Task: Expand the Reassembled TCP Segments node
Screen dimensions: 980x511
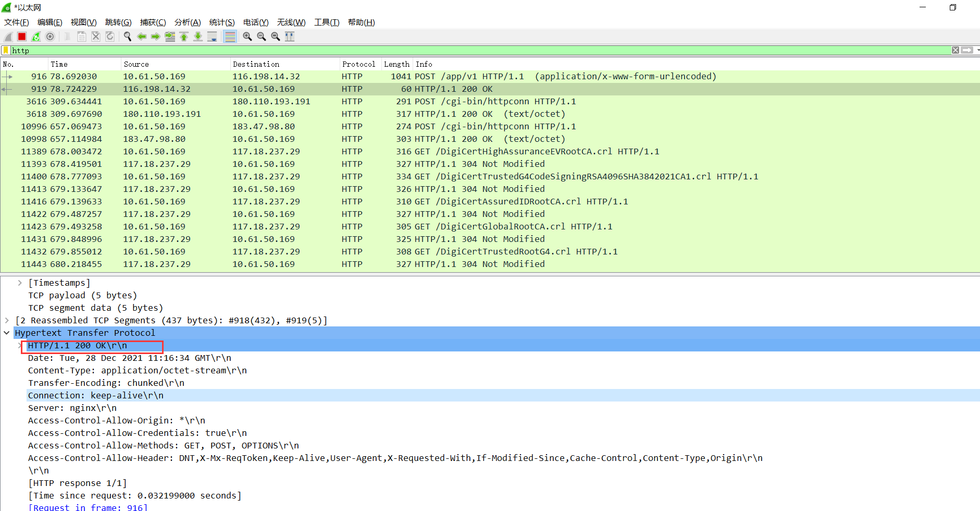Action: click(x=6, y=321)
